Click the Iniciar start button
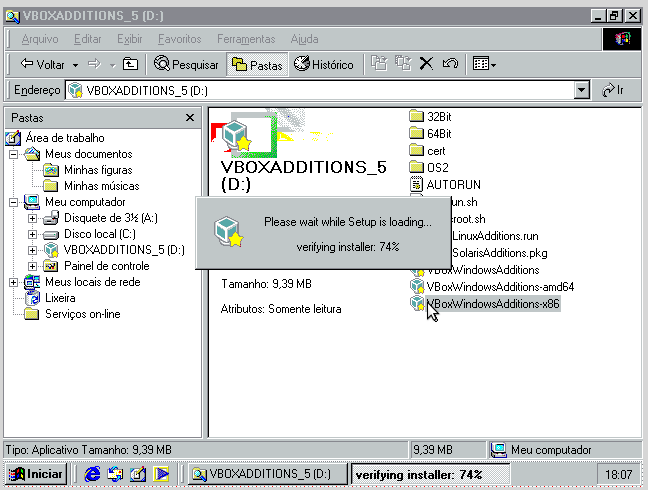 [36, 474]
